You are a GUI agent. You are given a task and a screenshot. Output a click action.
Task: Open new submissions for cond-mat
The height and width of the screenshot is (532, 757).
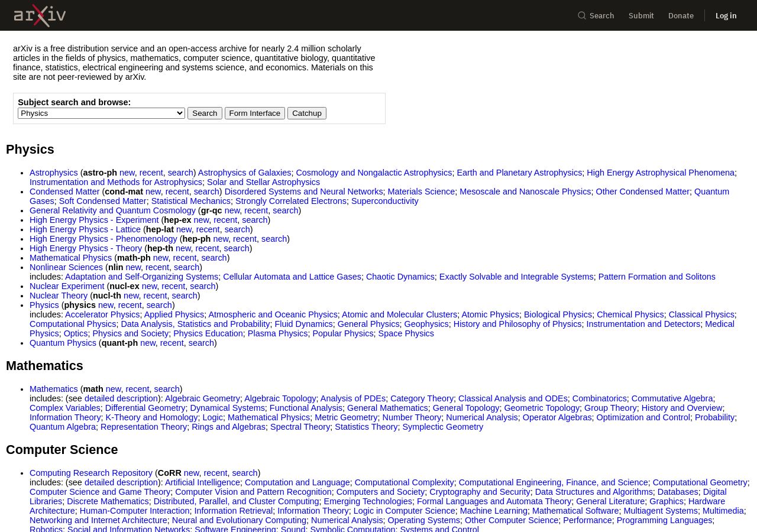click(153, 192)
